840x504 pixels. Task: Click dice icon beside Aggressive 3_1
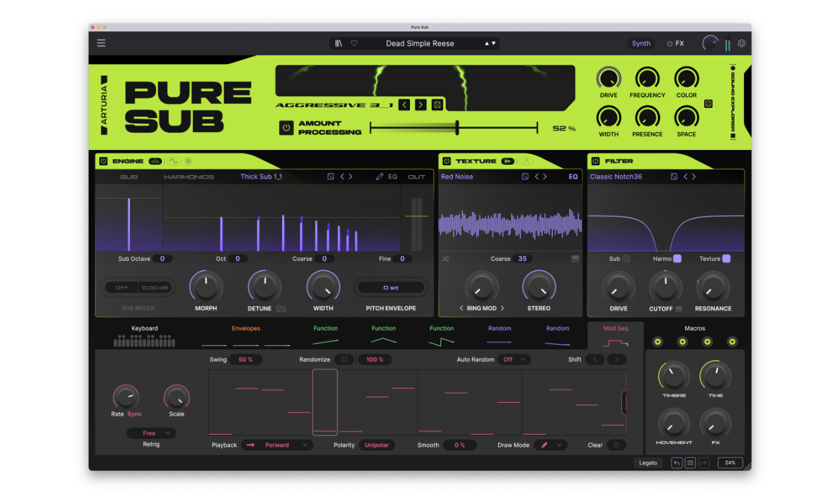[x=437, y=105]
